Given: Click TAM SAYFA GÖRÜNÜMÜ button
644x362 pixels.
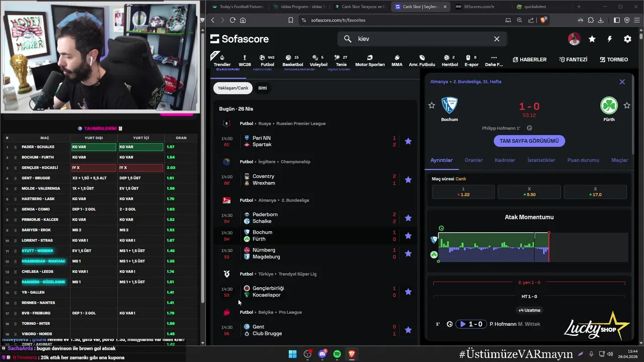Looking at the screenshot, I should pyautogui.click(x=529, y=141).
